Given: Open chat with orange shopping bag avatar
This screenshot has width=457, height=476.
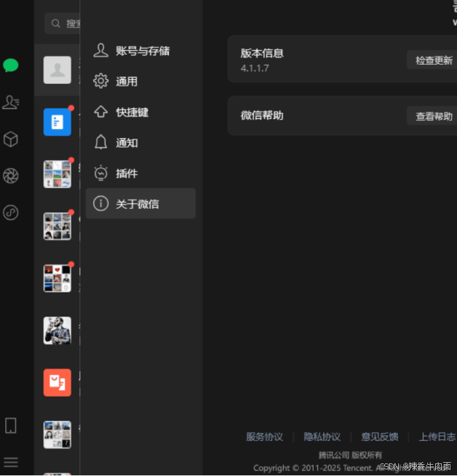Looking at the screenshot, I should click(x=57, y=383).
